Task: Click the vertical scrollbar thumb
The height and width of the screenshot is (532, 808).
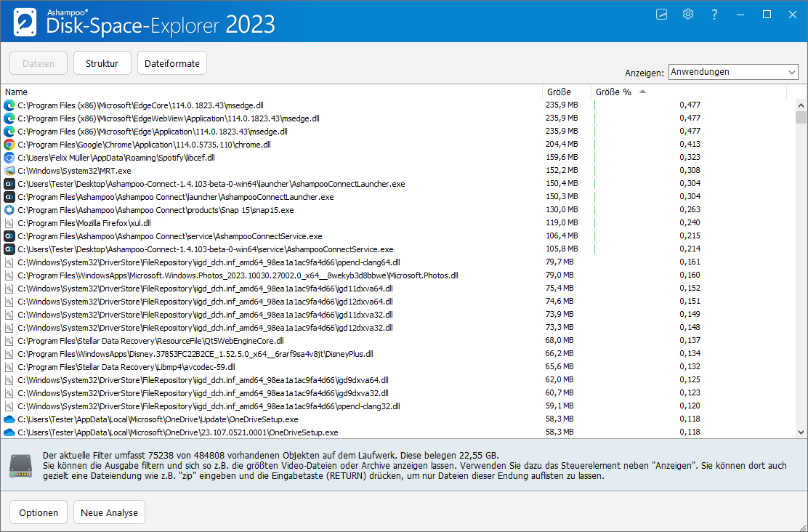Action: pos(801,118)
